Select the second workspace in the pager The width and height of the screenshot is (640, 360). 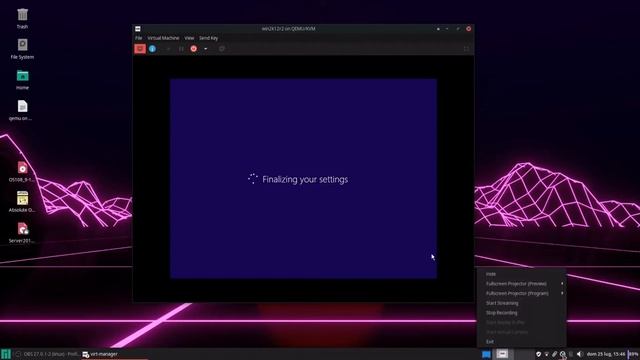tap(502, 354)
